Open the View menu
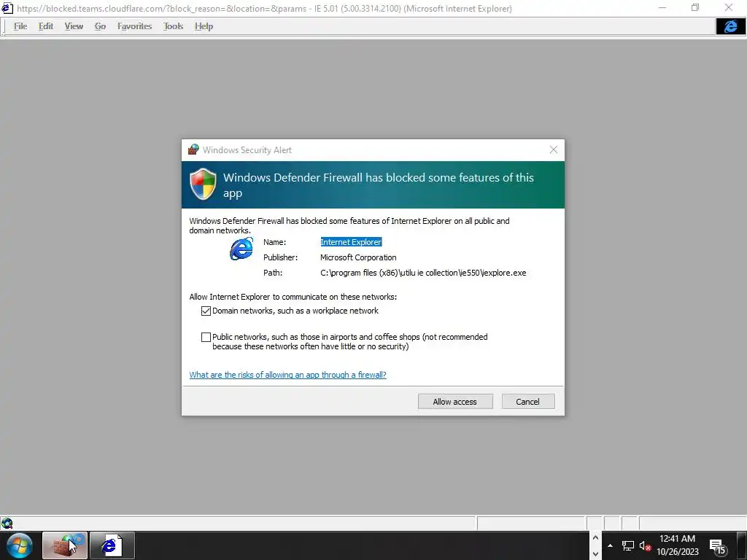747x560 pixels. coord(74,26)
